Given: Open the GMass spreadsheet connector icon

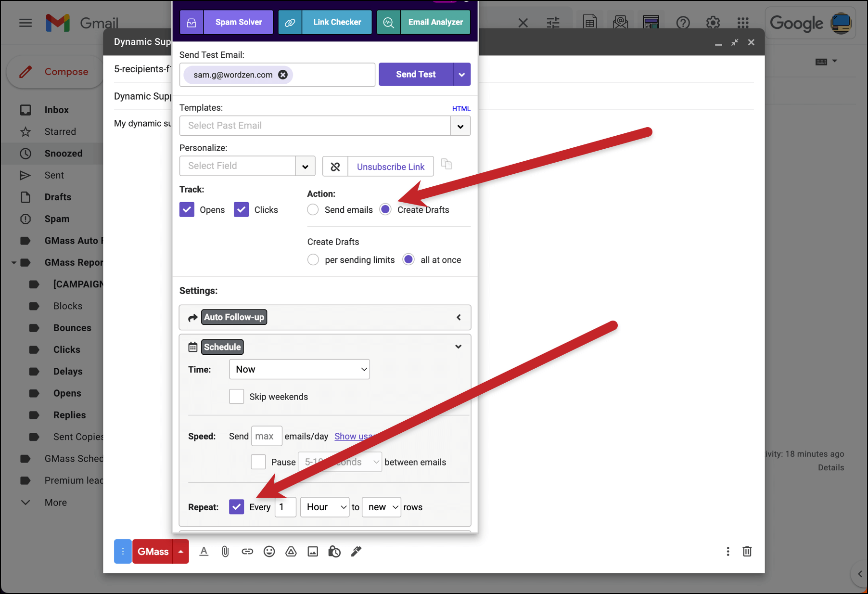Looking at the screenshot, I should [x=590, y=23].
